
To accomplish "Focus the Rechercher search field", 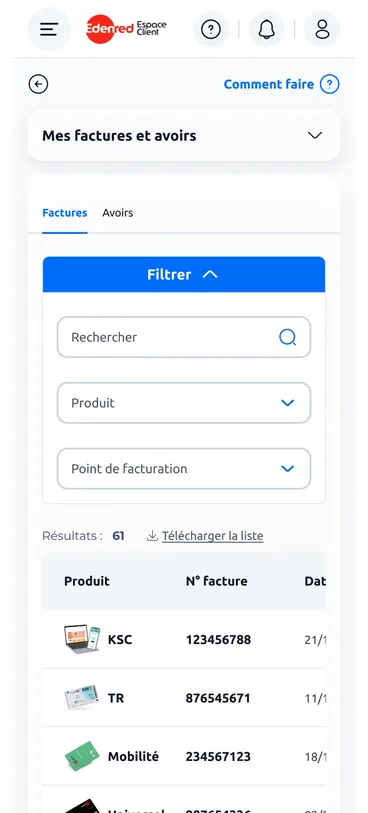I will [184, 337].
